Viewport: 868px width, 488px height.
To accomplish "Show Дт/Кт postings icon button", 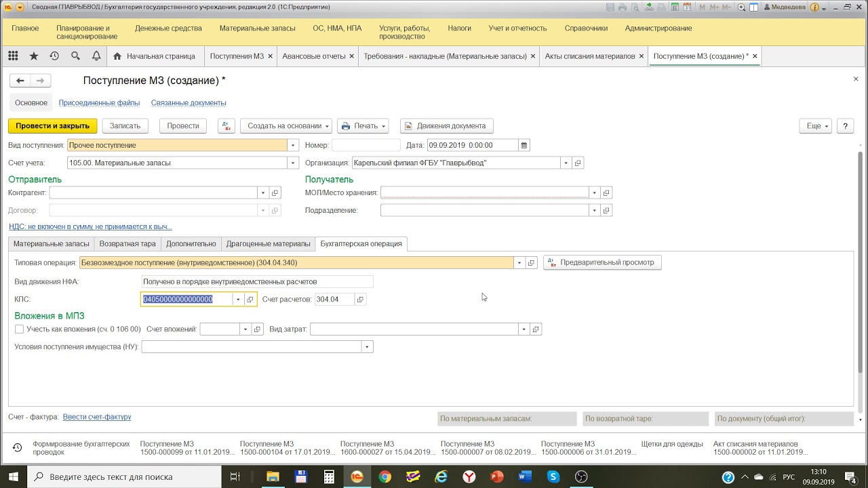I will (226, 126).
